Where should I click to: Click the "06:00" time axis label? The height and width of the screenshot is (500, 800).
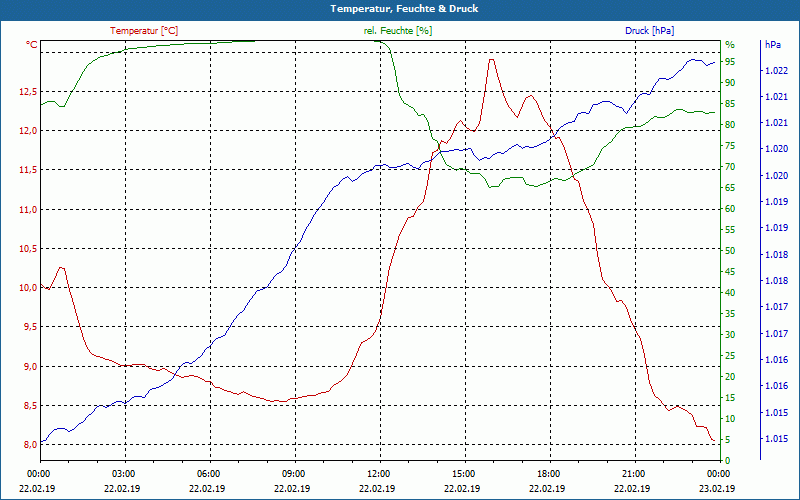tap(210, 474)
